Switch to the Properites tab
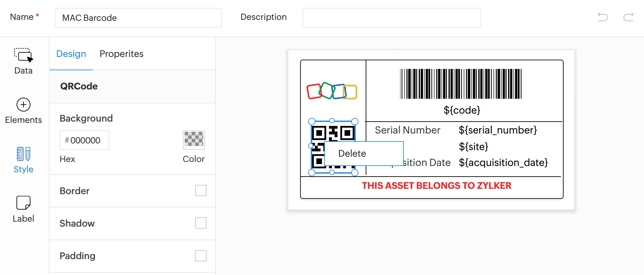 121,54
